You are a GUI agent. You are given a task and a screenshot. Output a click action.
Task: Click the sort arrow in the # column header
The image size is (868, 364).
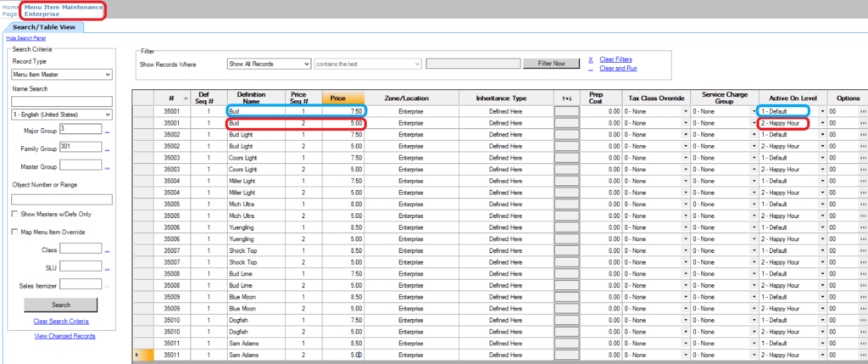185,98
